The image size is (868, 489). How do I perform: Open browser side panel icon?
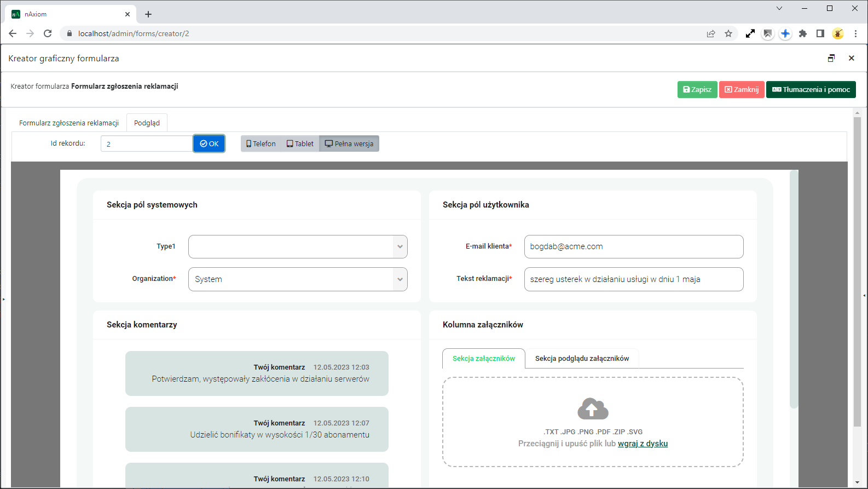820,33
